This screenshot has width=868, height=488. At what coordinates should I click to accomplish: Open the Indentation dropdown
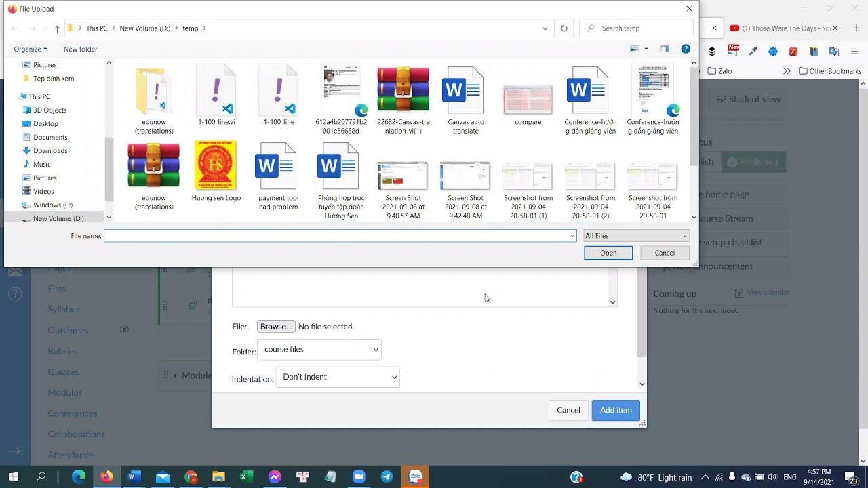(x=338, y=378)
